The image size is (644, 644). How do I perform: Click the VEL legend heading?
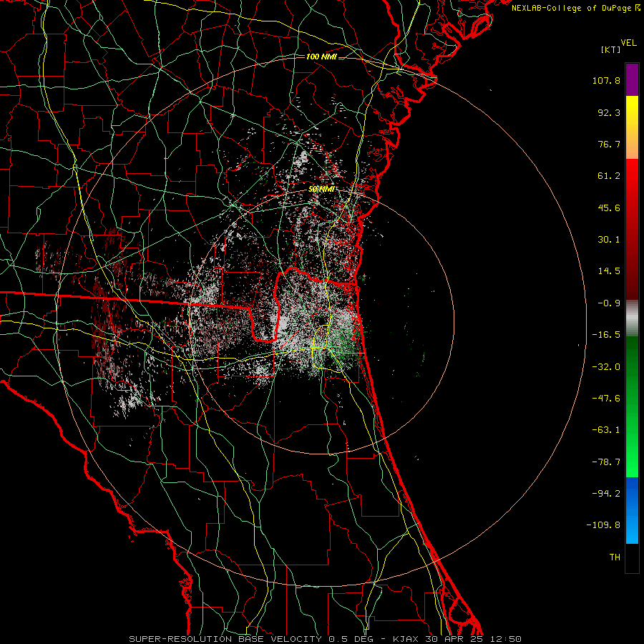(x=628, y=43)
